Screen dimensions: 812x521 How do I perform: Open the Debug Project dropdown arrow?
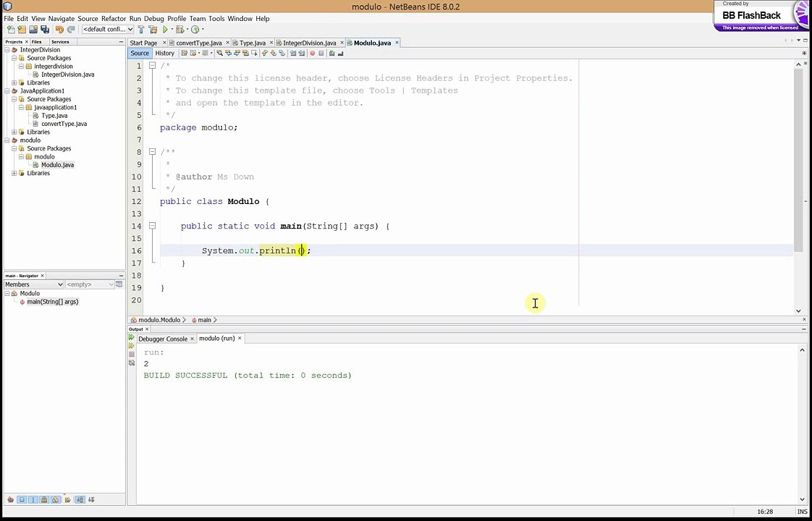pyautogui.click(x=187, y=30)
